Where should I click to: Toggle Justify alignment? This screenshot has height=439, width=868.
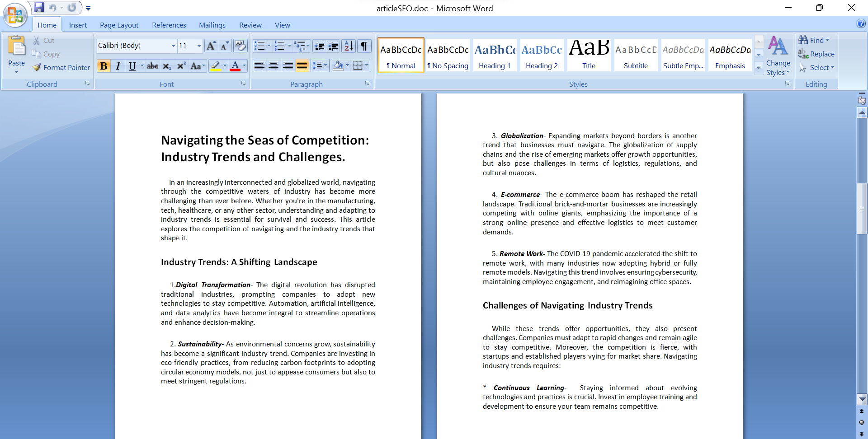pyautogui.click(x=302, y=66)
